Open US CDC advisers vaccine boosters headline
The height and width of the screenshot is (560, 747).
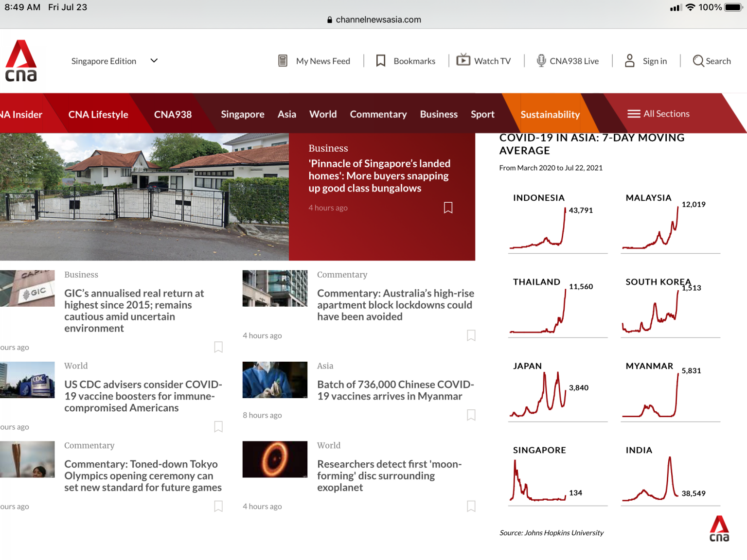143,396
